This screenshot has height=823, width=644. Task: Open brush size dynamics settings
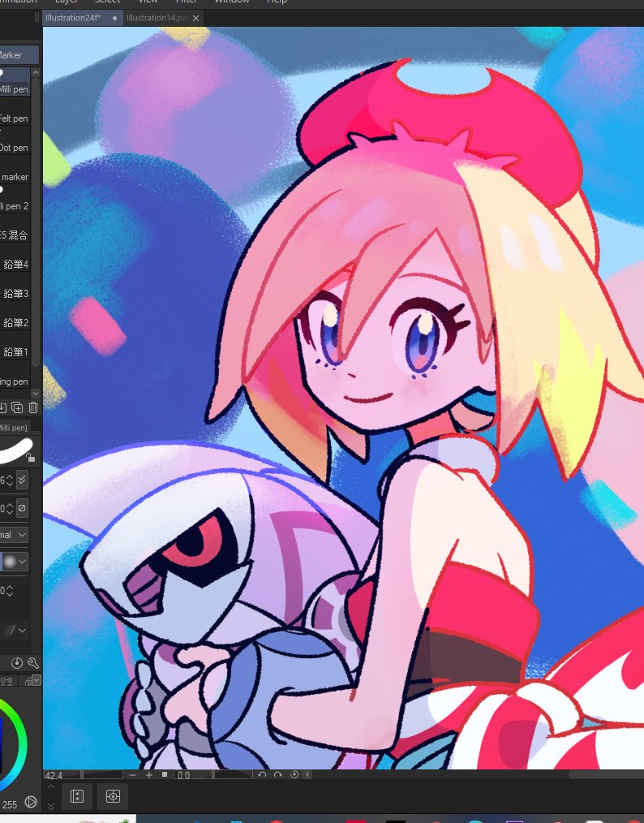pos(22,479)
